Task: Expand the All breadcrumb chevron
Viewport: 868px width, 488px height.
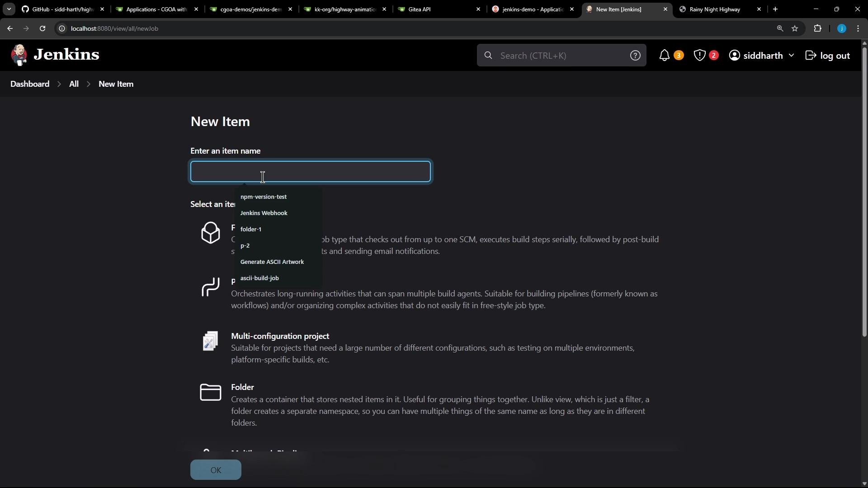Action: (89, 84)
